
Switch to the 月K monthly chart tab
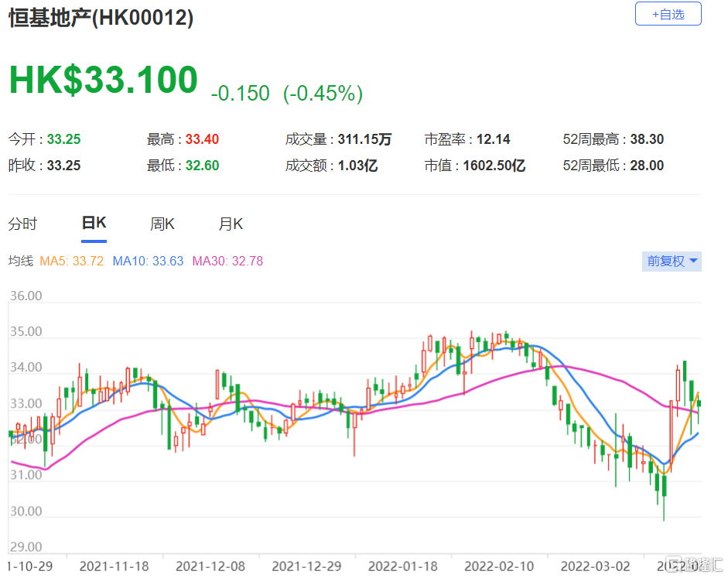[x=231, y=224]
